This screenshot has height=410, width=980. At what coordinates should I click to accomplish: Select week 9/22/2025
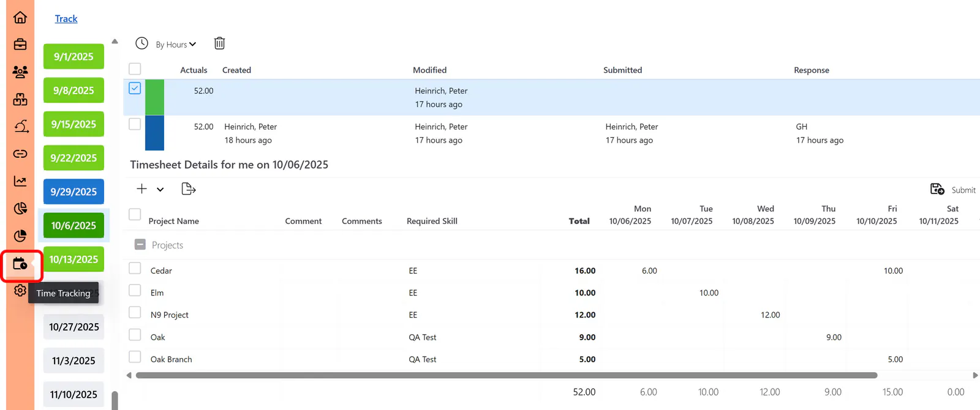click(x=73, y=158)
